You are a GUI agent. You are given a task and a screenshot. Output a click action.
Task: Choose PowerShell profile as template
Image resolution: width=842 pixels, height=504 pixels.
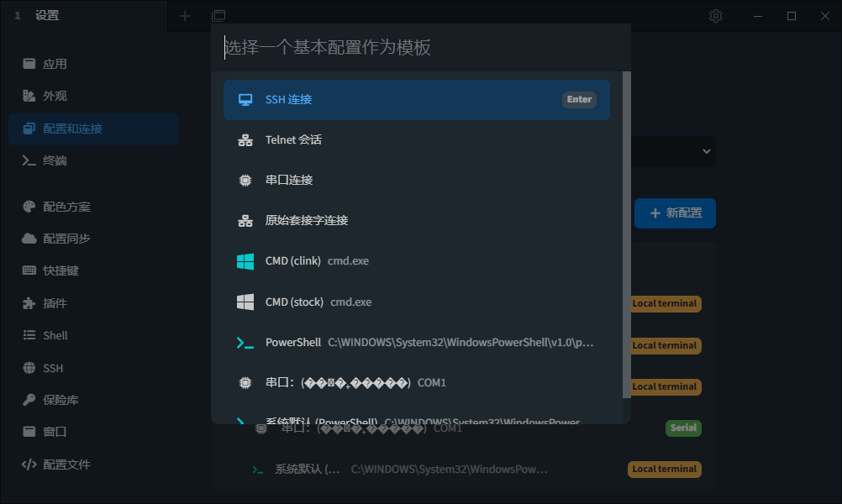tap(416, 343)
